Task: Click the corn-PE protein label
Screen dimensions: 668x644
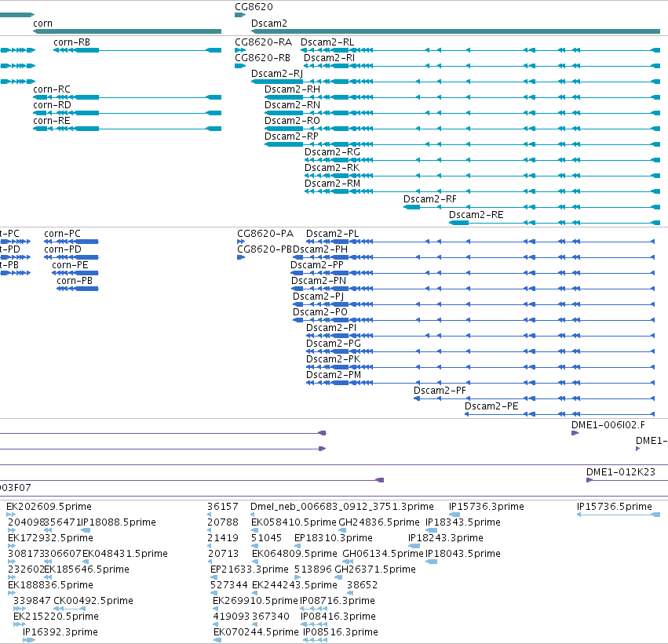Action: pyautogui.click(x=70, y=266)
